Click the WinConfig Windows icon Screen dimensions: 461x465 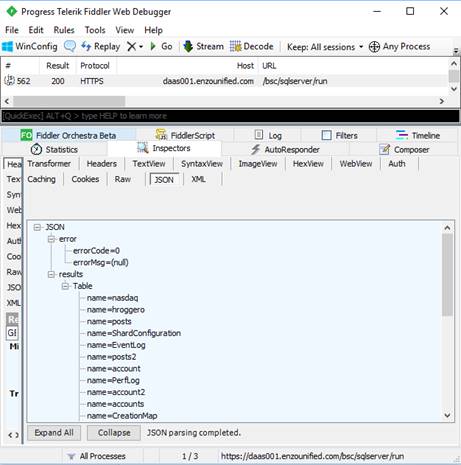[7, 46]
